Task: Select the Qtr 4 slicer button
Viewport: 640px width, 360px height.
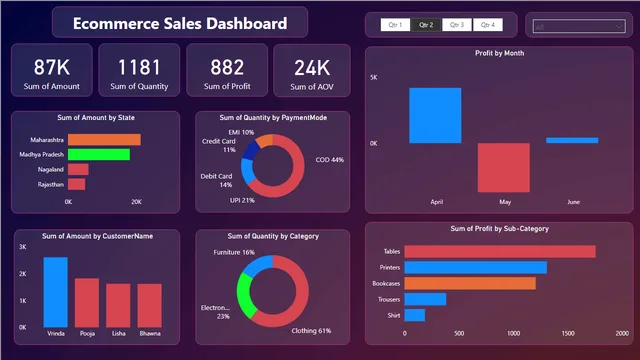Action: pos(488,25)
